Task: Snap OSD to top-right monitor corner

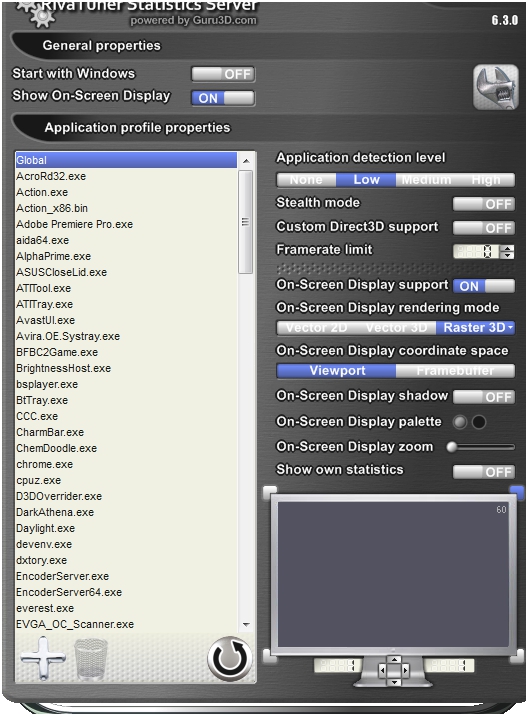Action: pos(517,491)
